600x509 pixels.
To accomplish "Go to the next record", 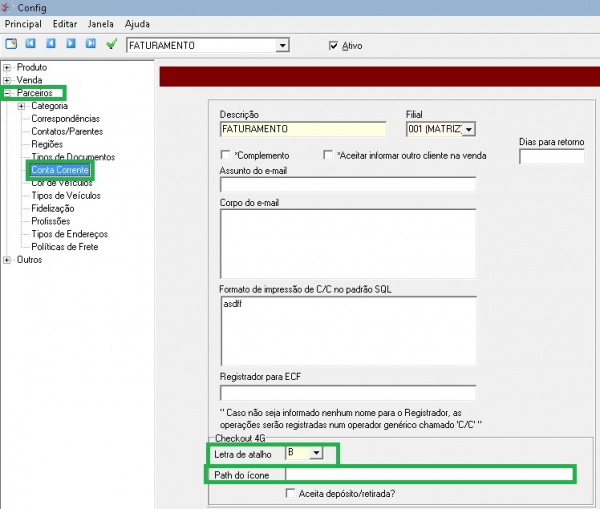I will [x=71, y=45].
